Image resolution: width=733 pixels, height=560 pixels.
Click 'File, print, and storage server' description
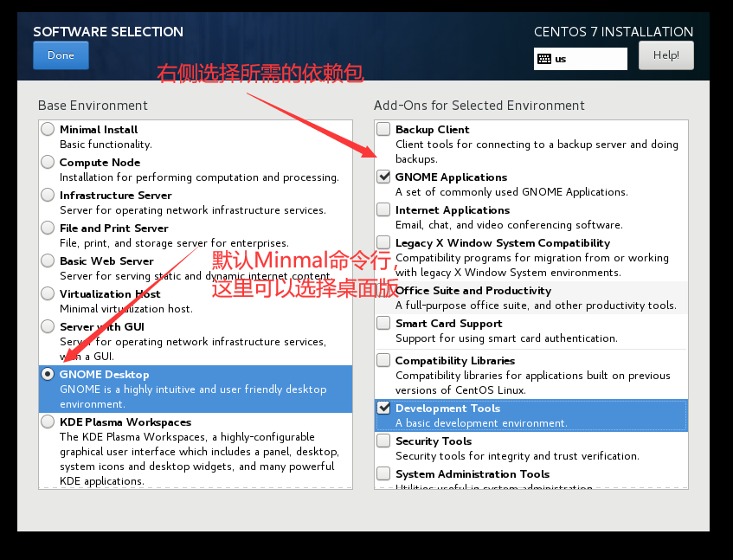click(x=174, y=243)
